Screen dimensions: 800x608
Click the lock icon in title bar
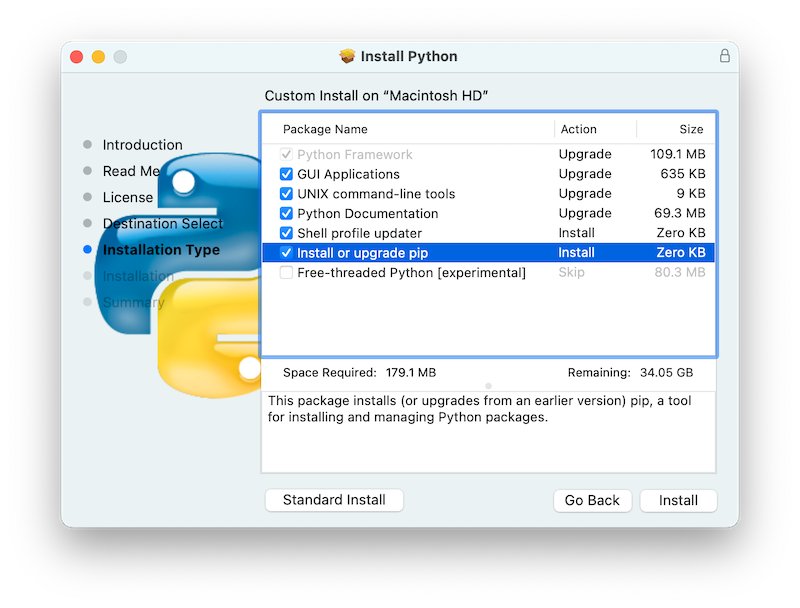[724, 56]
